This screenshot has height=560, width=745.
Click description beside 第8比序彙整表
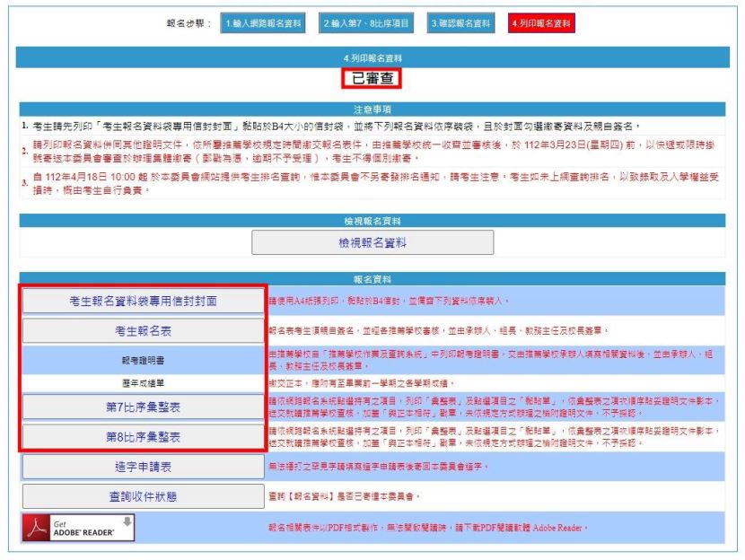coord(494,437)
